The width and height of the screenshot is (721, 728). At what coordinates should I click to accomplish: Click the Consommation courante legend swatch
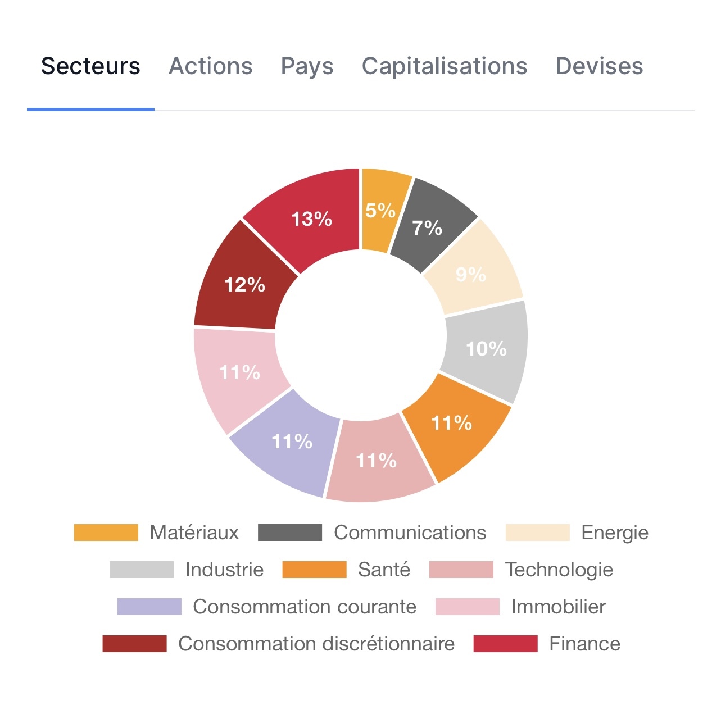point(149,607)
